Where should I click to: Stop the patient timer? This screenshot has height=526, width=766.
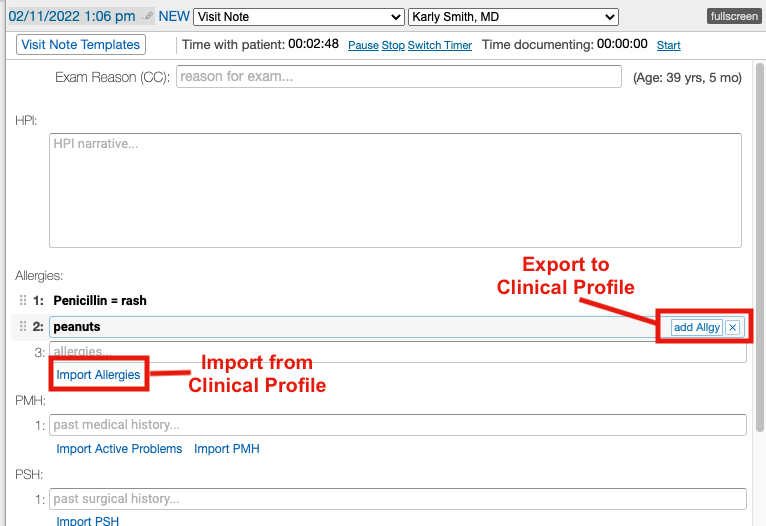(393, 46)
